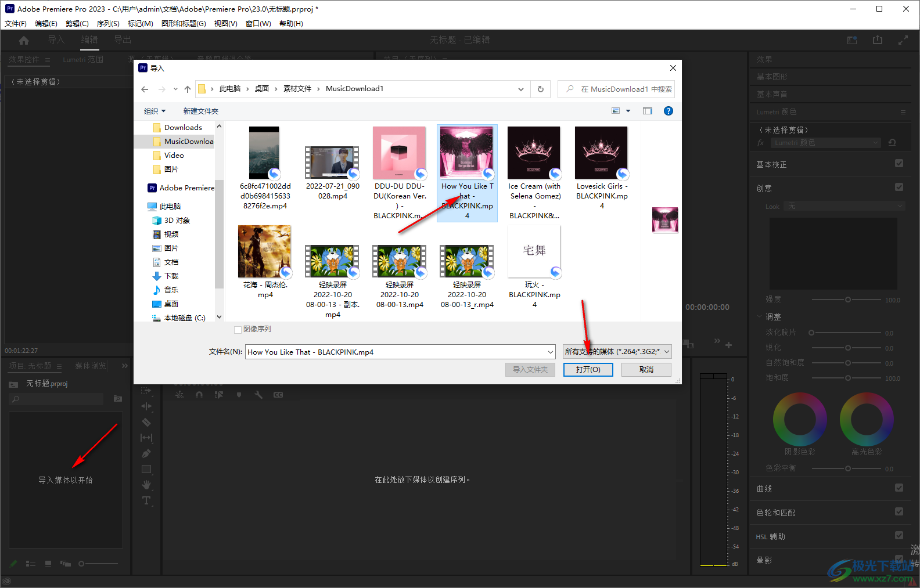Image resolution: width=920 pixels, height=588 pixels.
Task: Click the MusicDownload1 search box
Action: click(x=616, y=89)
